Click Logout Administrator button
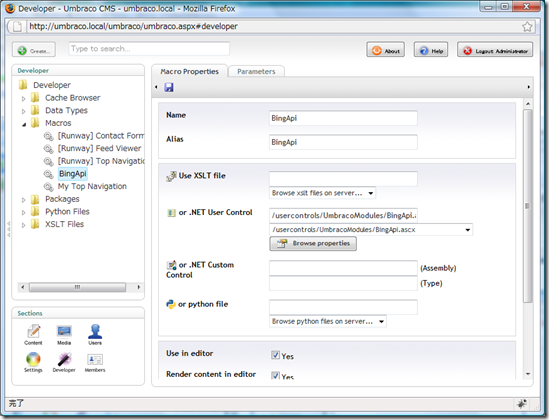The width and height of the screenshot is (549, 420). (x=495, y=50)
